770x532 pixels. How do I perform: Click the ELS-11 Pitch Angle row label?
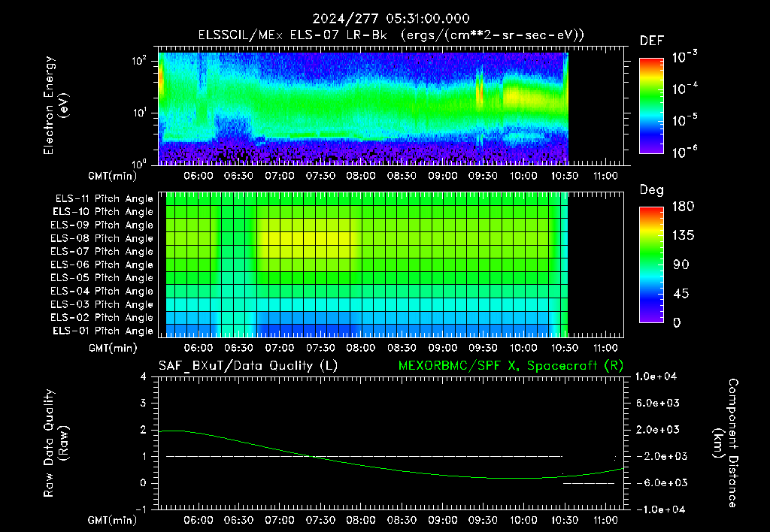[x=104, y=199]
